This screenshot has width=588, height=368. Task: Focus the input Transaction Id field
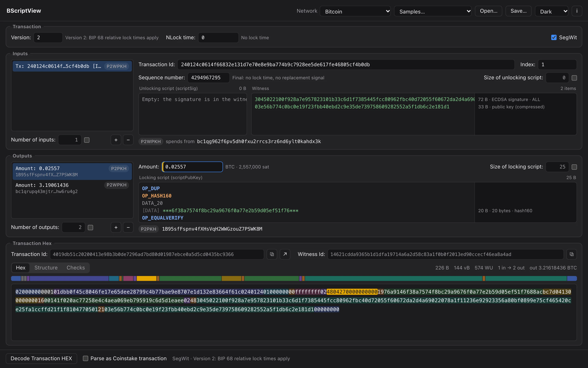click(346, 64)
